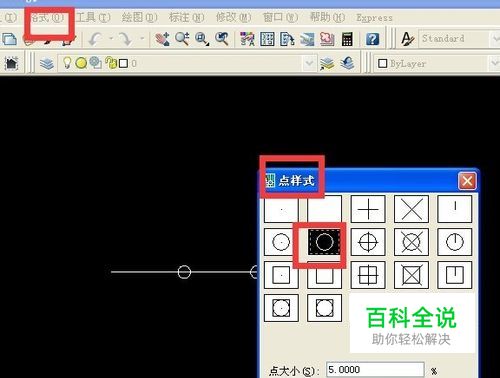Viewport: 500px width, 378px height.
Task: Open the Layer Properties Manager stacked-layers icon
Action: click(47, 63)
